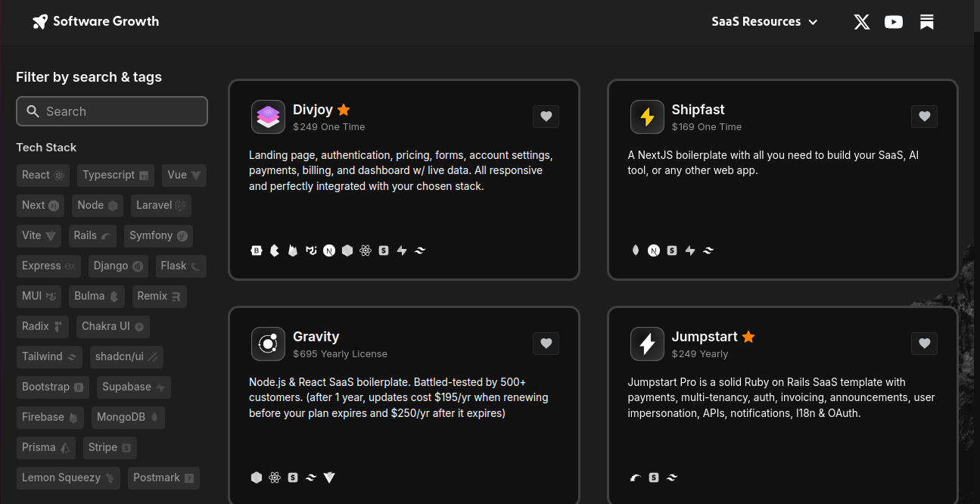980x504 pixels.
Task: Toggle the Lemon Squeezy tag filter
Action: (68, 478)
